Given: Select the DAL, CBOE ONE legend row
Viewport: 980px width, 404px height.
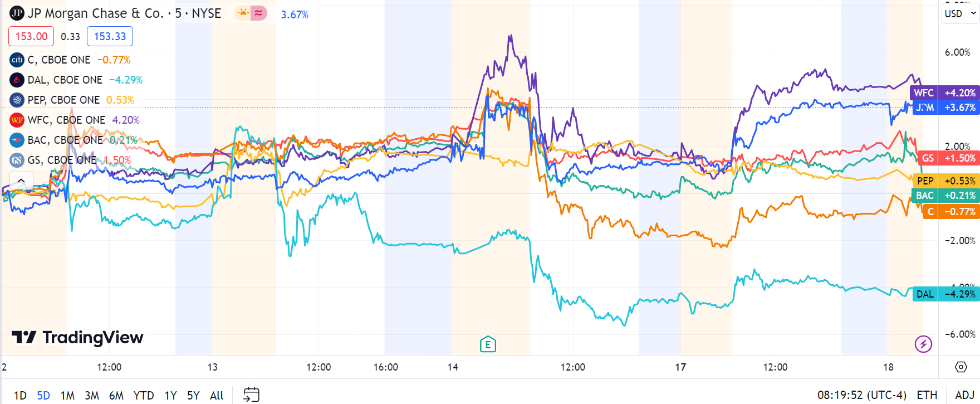Looking at the screenshot, I should click(76, 80).
